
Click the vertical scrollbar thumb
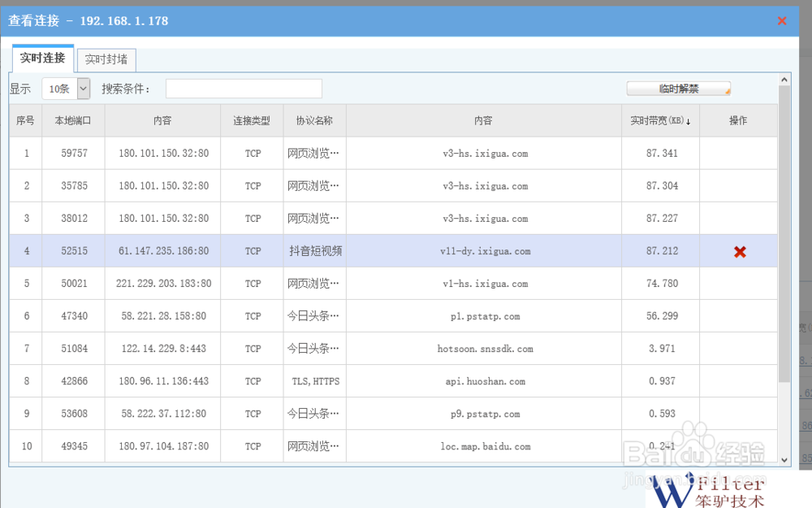[x=784, y=234]
